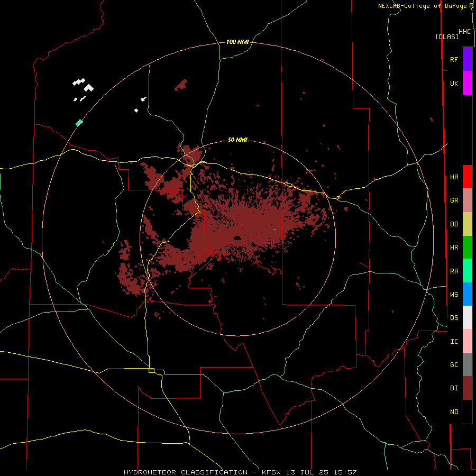Click the NEXLAB-College of DuPage text
476x476 pixels.
tap(424, 6)
